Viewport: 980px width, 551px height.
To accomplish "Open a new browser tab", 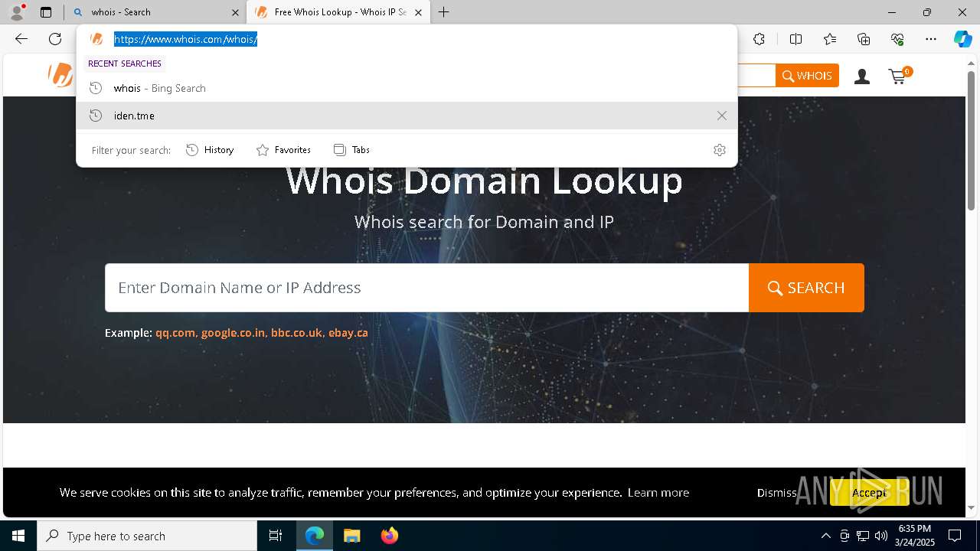I will point(444,12).
